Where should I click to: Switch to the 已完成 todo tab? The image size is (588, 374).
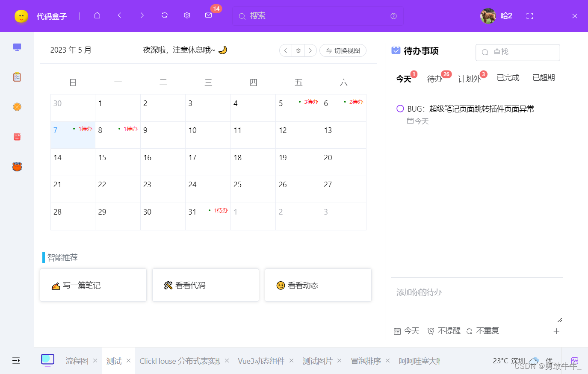pos(508,77)
